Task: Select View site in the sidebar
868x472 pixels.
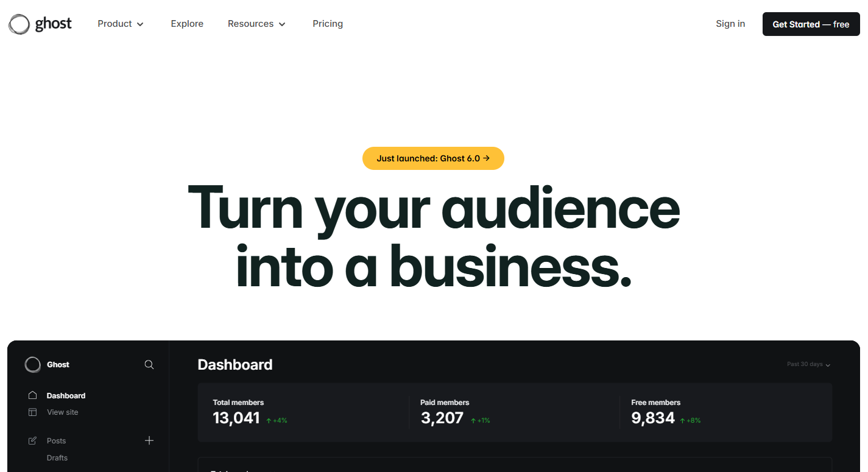Action: (x=63, y=412)
